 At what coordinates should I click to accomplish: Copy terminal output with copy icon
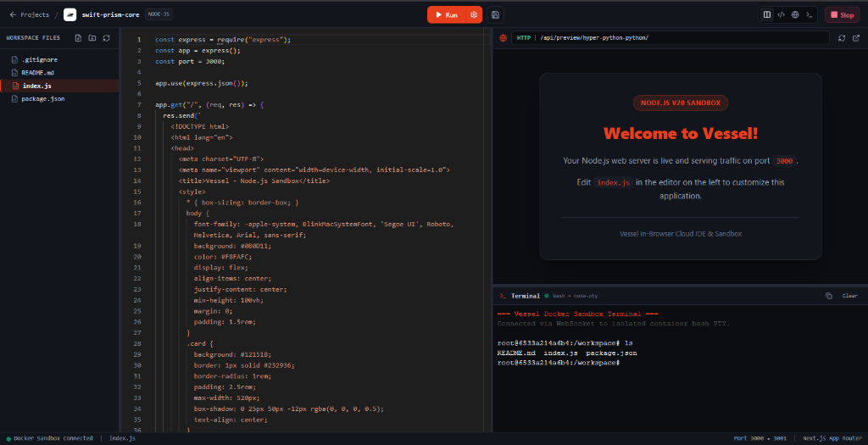[x=829, y=296]
